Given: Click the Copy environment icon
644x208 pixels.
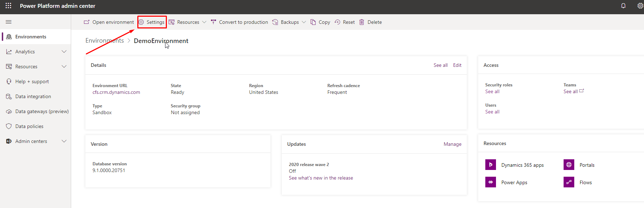Looking at the screenshot, I should 313,22.
